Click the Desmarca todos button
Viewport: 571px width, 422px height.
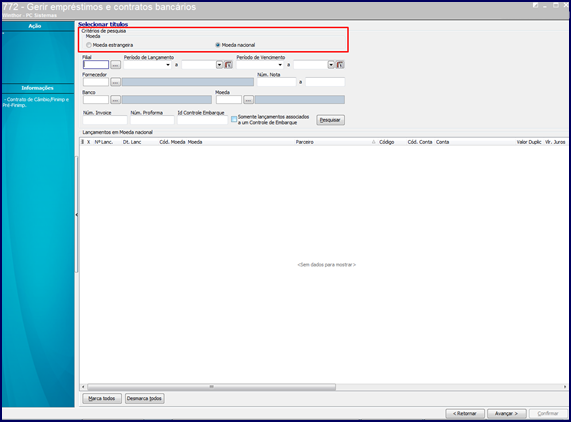click(145, 399)
